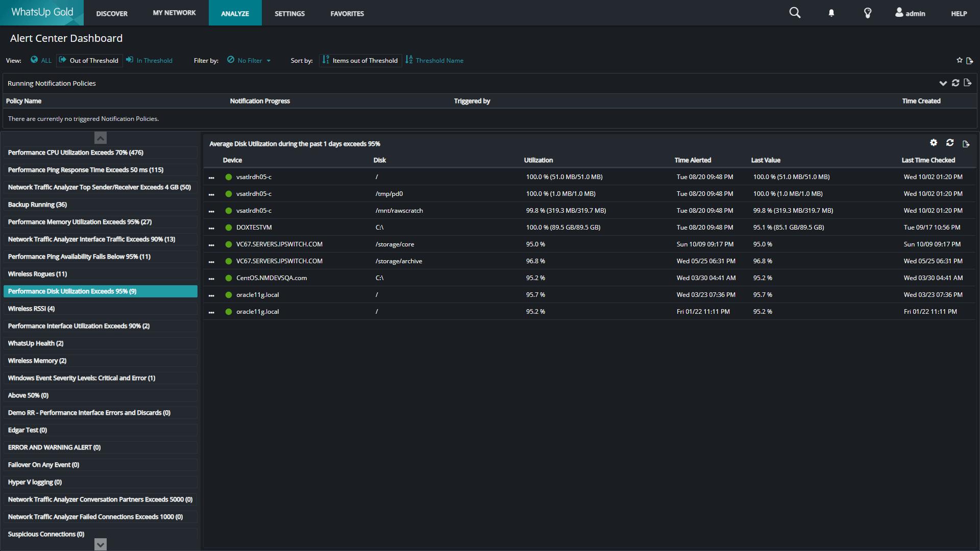Viewport: 980px width, 551px height.
Task: Open the search magnifier icon
Action: (795, 13)
